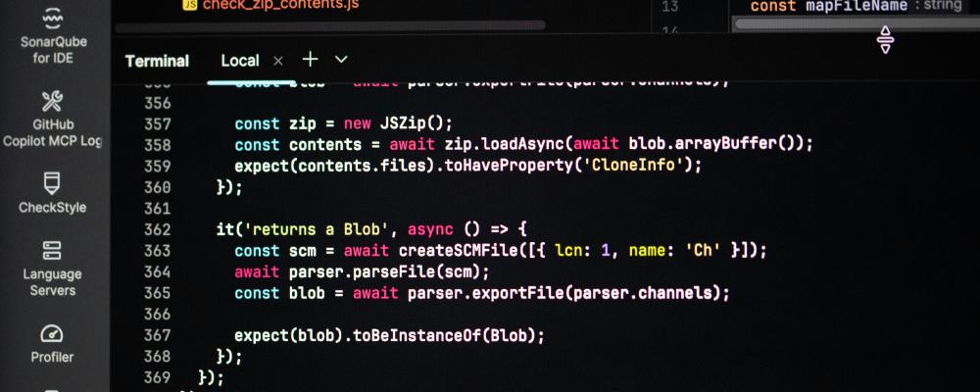Click 'createSCMFile' on line 363
980x392 pixels.
pos(458,251)
